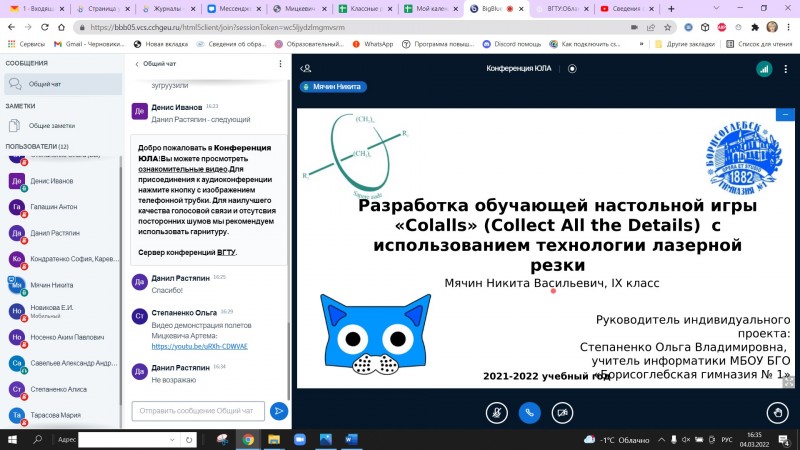Check the green connection status icon
This screenshot has height=450, width=800.
[x=763, y=68]
